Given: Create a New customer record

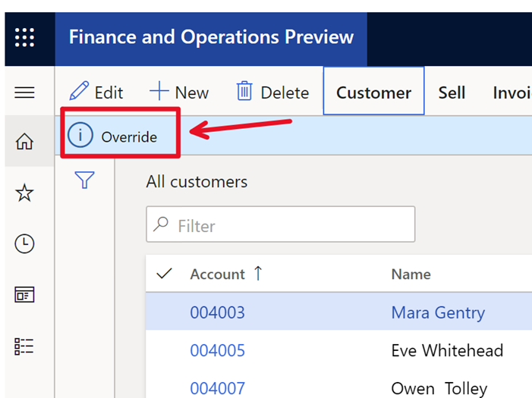Looking at the screenshot, I should [x=179, y=92].
